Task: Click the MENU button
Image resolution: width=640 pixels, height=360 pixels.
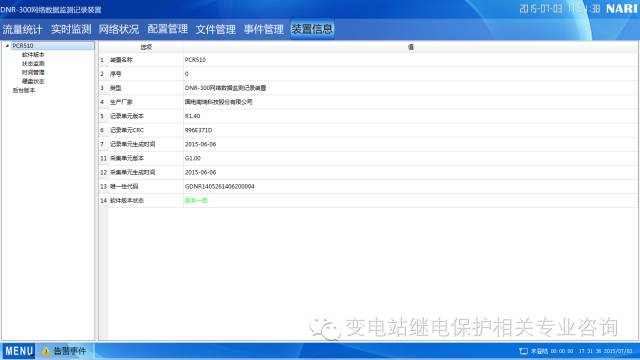Action: coord(19,351)
